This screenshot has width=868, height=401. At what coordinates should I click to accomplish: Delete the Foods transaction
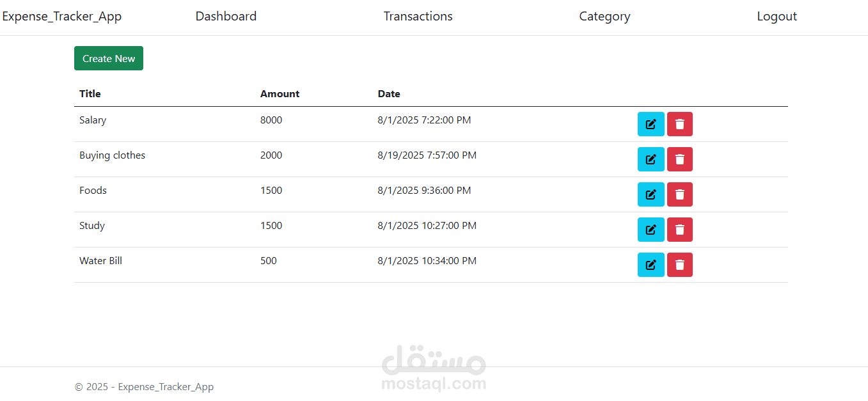[x=679, y=194]
